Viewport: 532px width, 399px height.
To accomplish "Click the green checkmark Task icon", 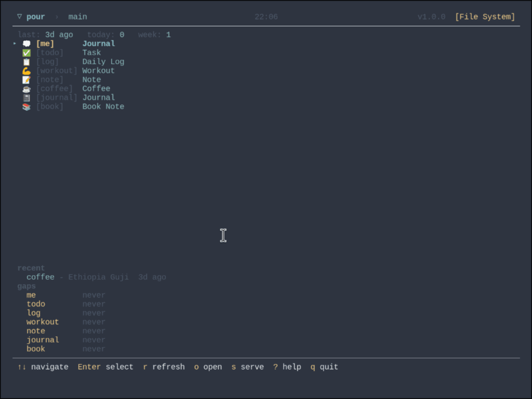I will (27, 53).
